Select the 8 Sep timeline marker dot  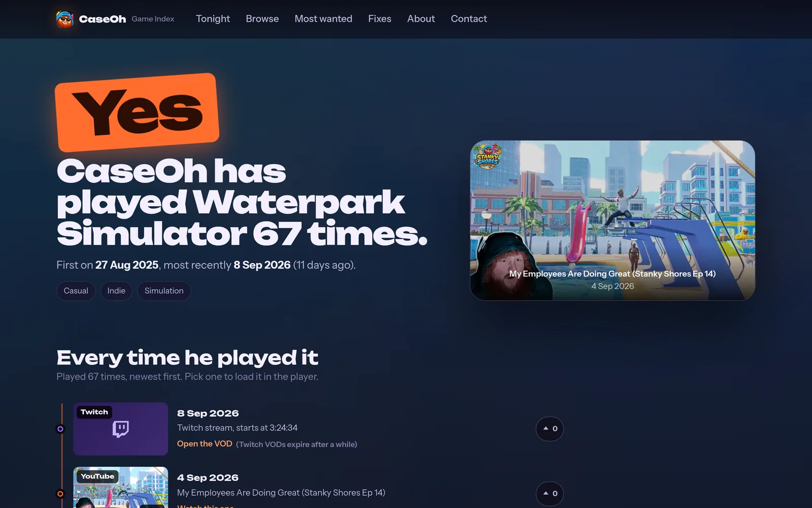pos(60,429)
